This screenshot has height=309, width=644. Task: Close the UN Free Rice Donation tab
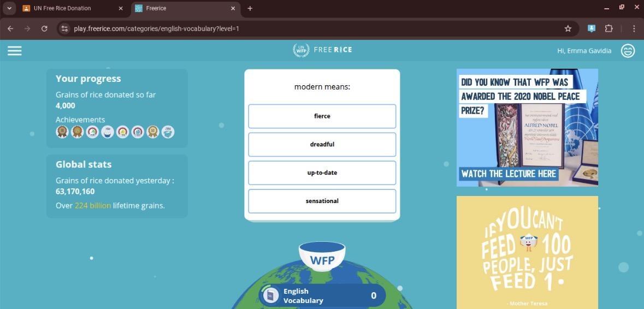120,8
